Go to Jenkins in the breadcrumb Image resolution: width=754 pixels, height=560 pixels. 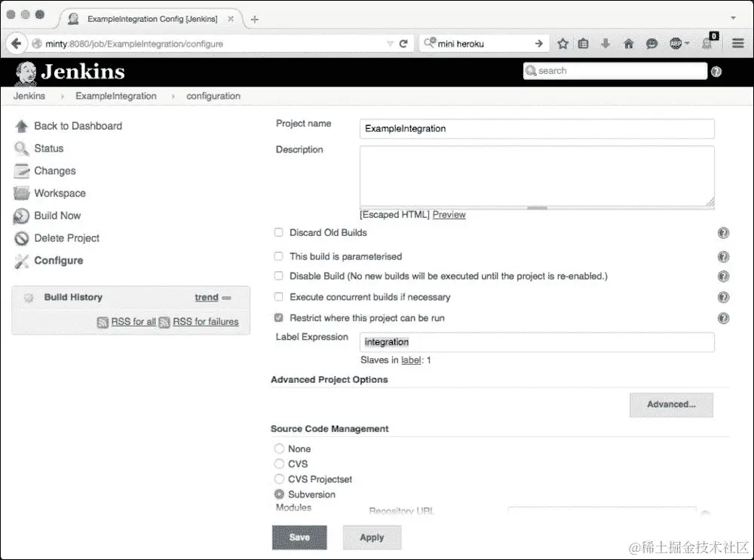[29, 96]
